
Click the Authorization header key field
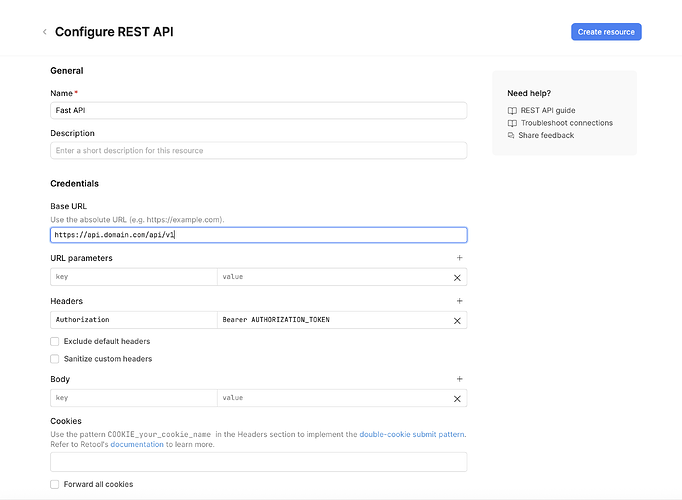pyautogui.click(x=134, y=320)
